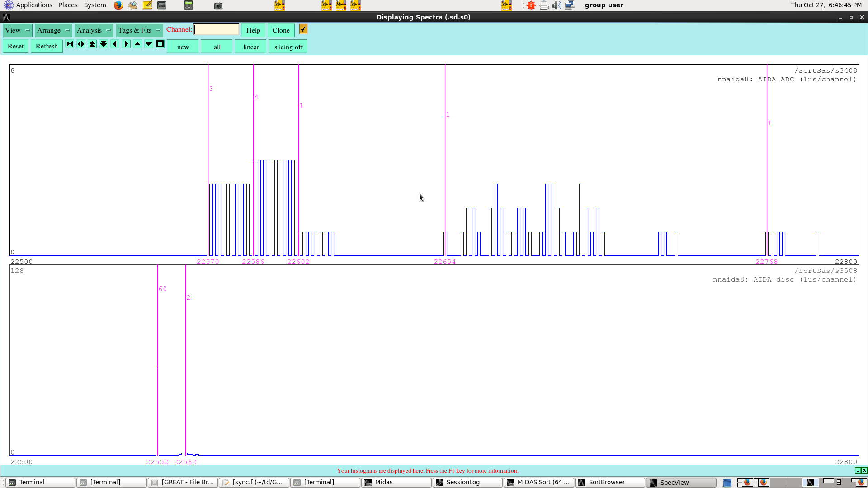Screen dimensions: 868x488
Task: Click the screenshot camera launcher
Action: point(218,5)
